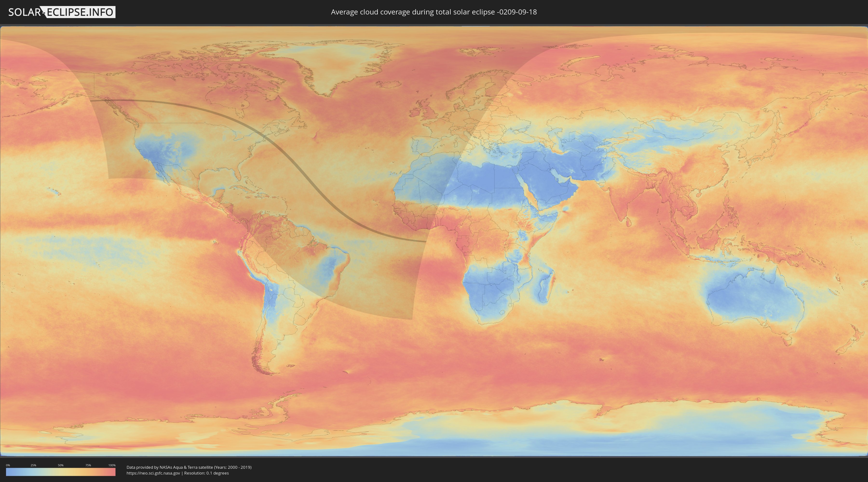Click the SOLAR-ECLIPSE.INFO logo
Image resolution: width=868 pixels, height=482 pixels.
click(x=62, y=12)
